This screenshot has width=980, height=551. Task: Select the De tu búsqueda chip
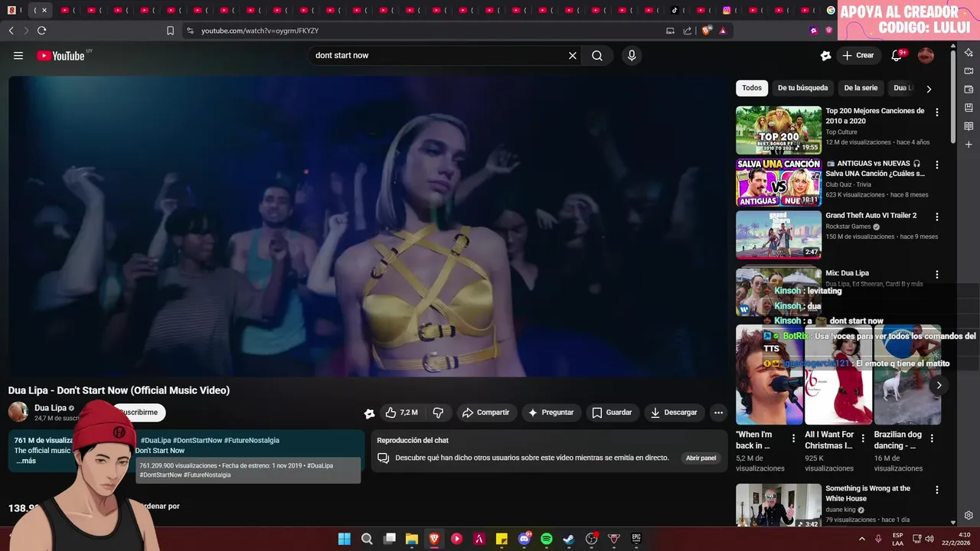tap(802, 88)
